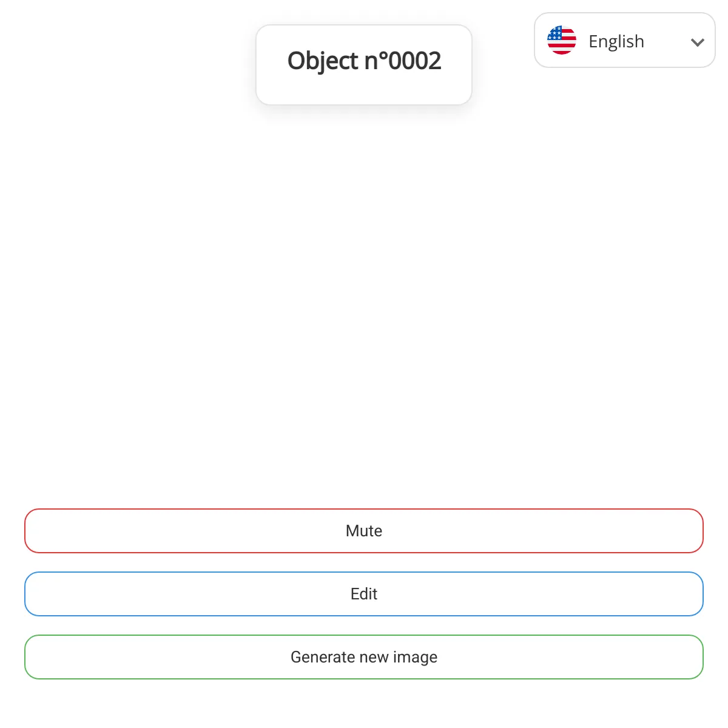Select the 'Object n°0002' heading text
728x728 pixels.
(364, 61)
